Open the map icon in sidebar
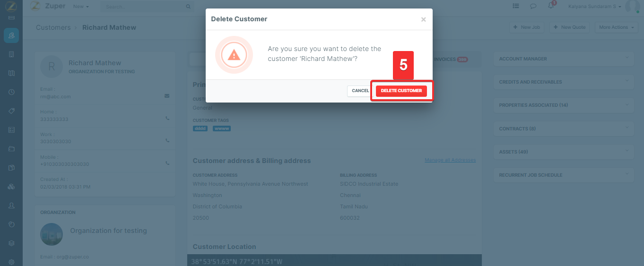 pyautogui.click(x=11, y=73)
